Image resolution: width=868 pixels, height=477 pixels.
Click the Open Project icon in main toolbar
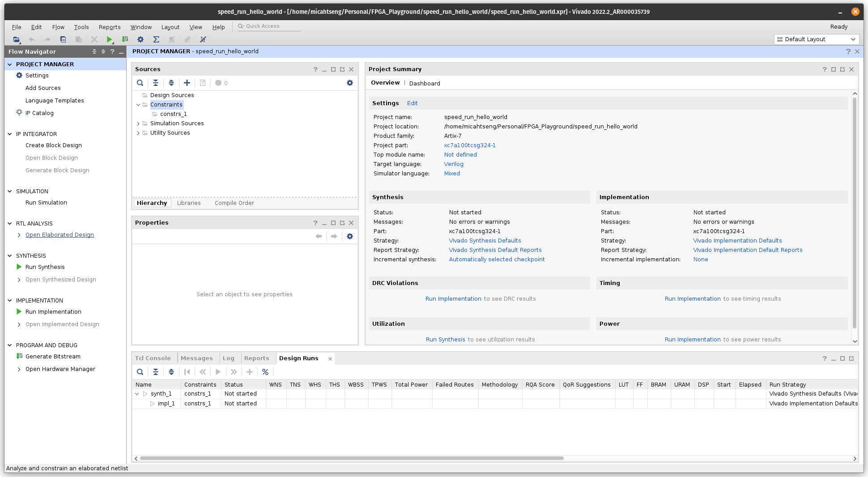(17, 39)
